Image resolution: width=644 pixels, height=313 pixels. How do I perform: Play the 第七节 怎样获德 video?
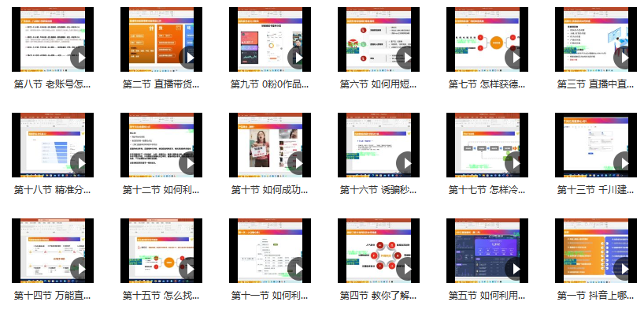(x=516, y=58)
